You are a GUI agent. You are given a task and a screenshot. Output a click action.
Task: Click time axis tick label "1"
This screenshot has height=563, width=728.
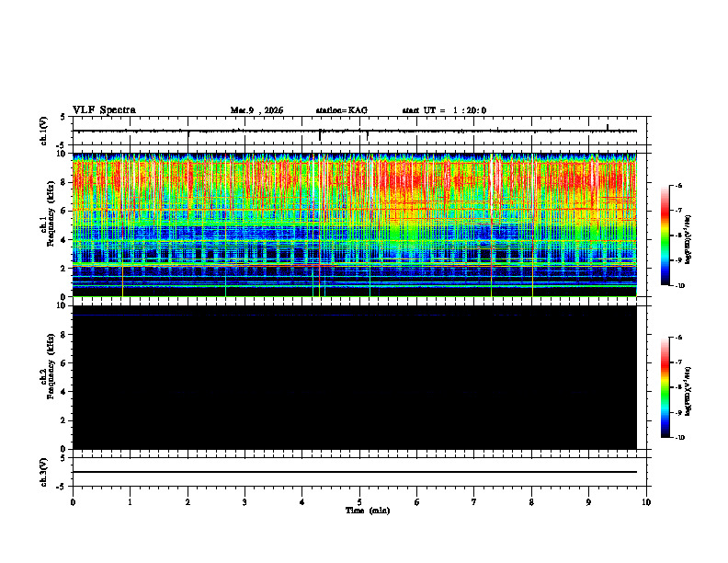130,502
